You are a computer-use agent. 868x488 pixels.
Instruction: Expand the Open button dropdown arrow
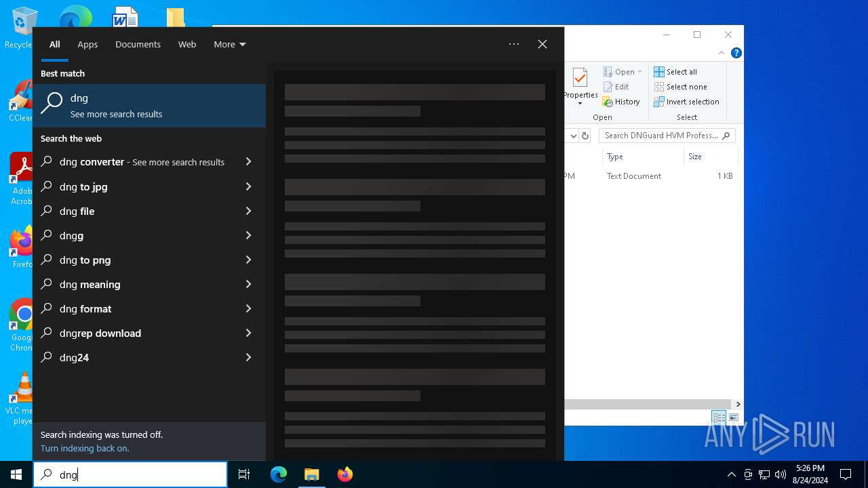639,72
